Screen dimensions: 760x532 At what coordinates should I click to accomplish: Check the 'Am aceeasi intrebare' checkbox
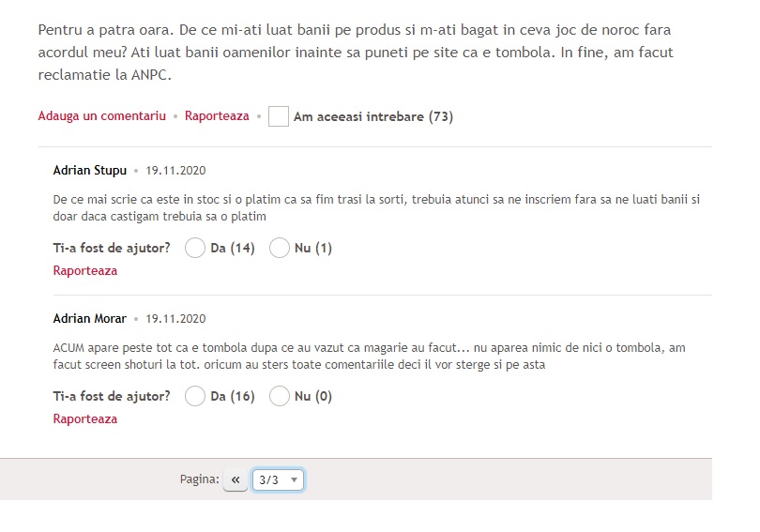pos(279,116)
